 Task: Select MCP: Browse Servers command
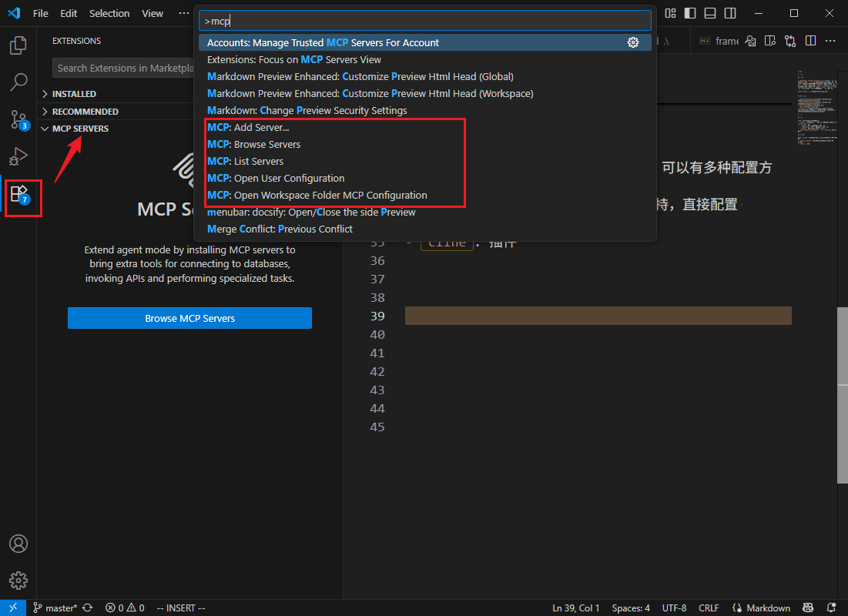click(424, 145)
